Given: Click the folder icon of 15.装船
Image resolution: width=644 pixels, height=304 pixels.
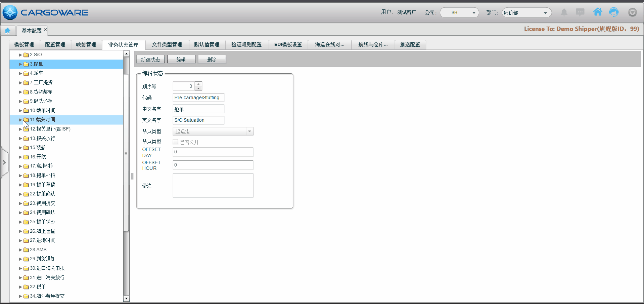Looking at the screenshot, I should 26,148.
